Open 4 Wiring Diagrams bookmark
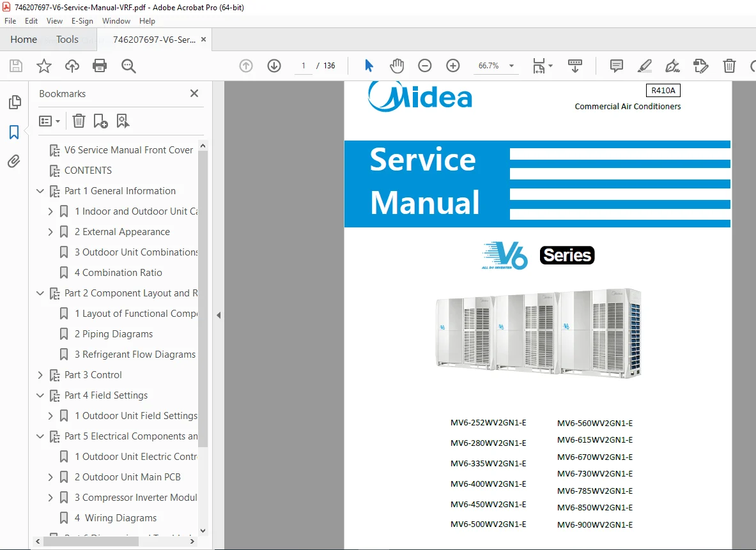This screenshot has height=550, width=756. (x=116, y=518)
